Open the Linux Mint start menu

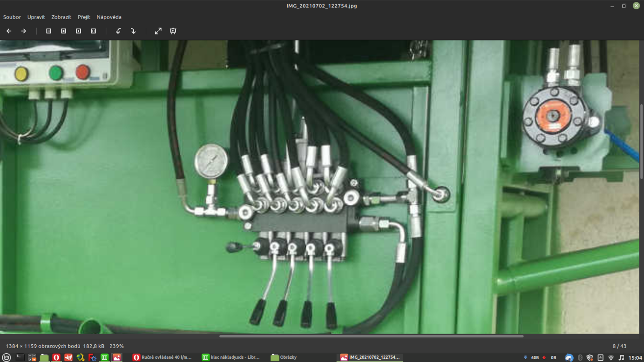pos(7,357)
